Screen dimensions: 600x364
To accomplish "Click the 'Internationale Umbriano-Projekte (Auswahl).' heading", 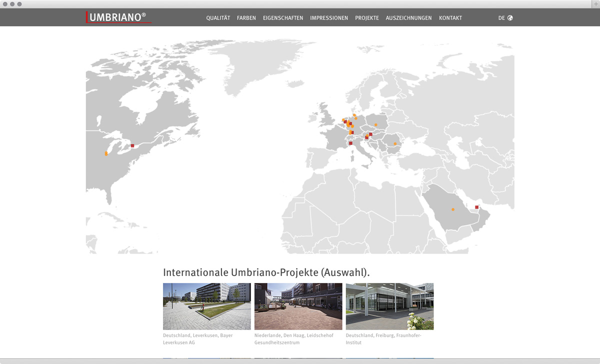I will (x=266, y=272).
